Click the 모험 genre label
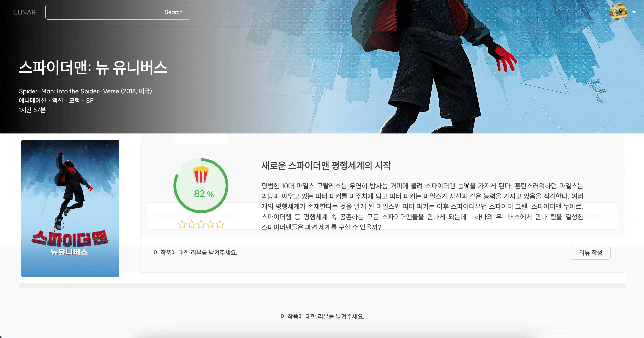 (74, 101)
